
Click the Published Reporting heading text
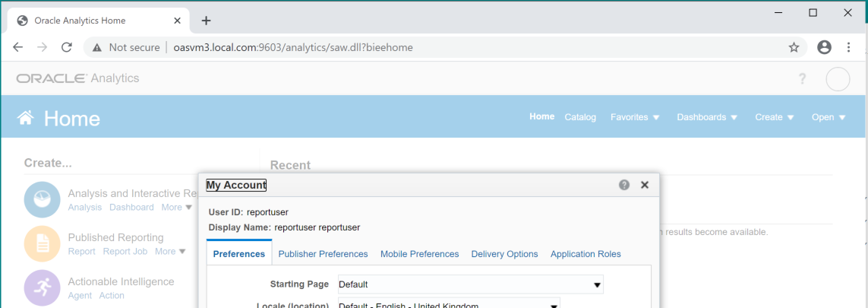pos(115,237)
